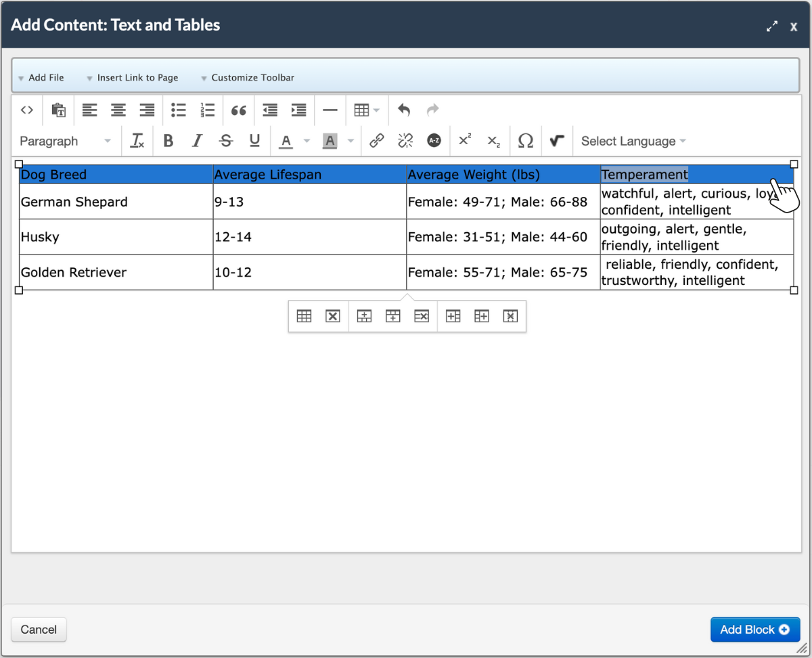Apply subscript formatting
Image resolution: width=812 pixels, height=658 pixels.
click(494, 141)
